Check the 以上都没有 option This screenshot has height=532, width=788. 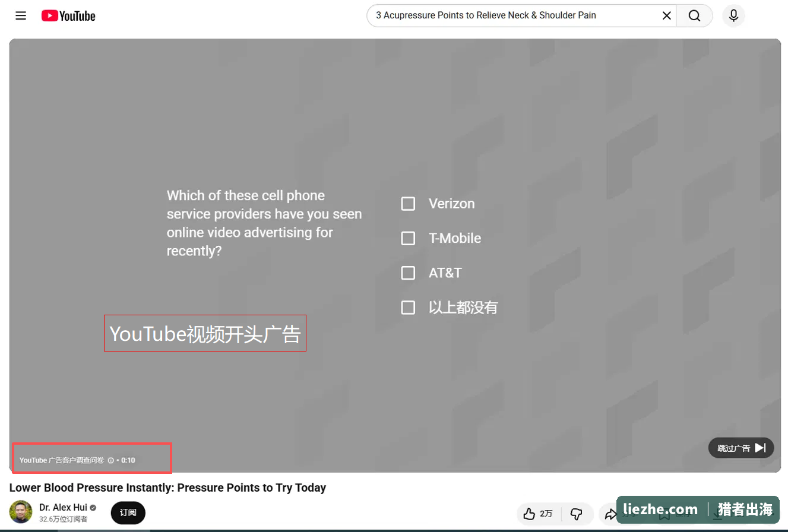point(408,308)
